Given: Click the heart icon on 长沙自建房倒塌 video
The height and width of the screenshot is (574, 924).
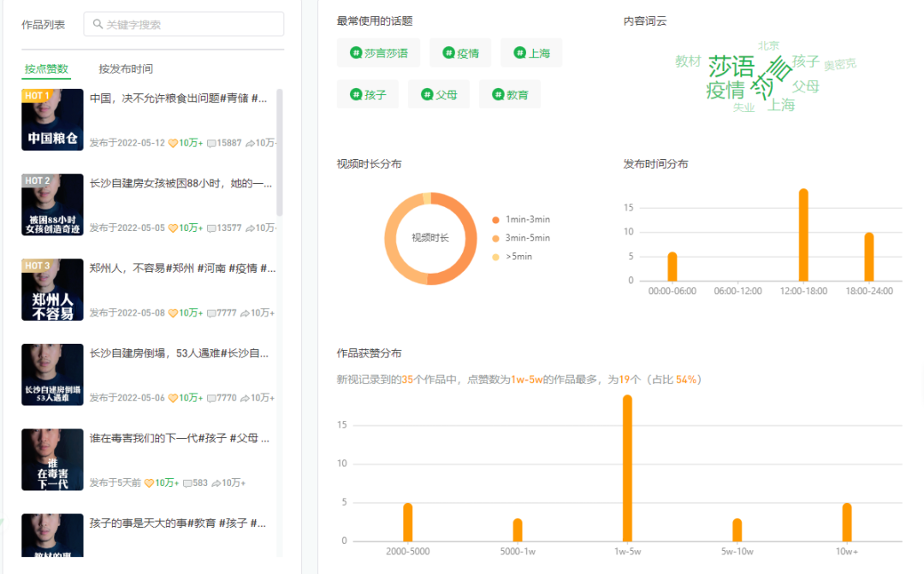Looking at the screenshot, I should tap(172, 399).
